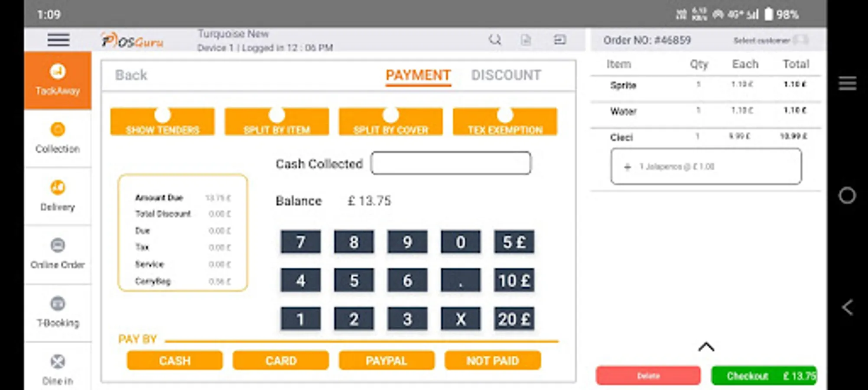The width and height of the screenshot is (868, 390).
Task: Open search from the top toolbar
Action: tap(495, 39)
